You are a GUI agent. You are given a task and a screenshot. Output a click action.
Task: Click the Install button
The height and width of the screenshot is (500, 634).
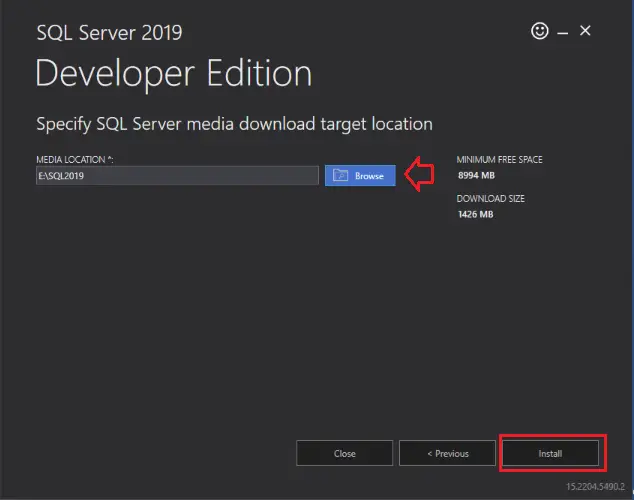coord(550,454)
